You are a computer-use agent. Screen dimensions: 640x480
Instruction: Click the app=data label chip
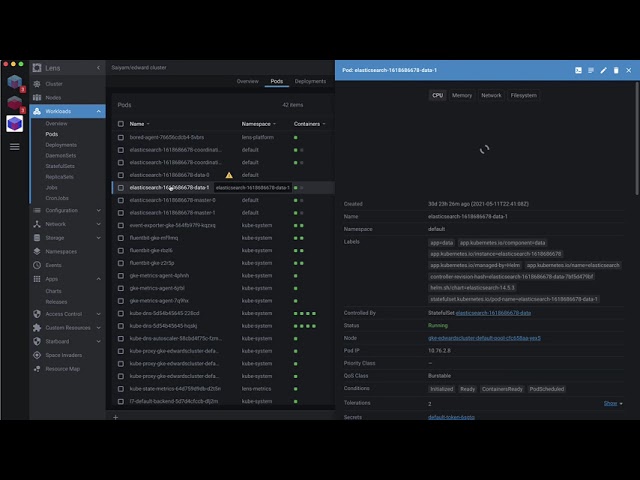click(x=441, y=243)
